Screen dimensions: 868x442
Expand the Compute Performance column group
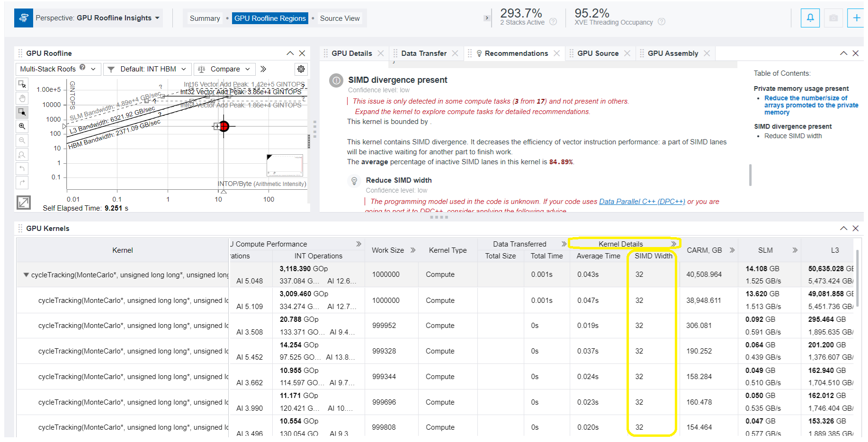[x=359, y=244]
